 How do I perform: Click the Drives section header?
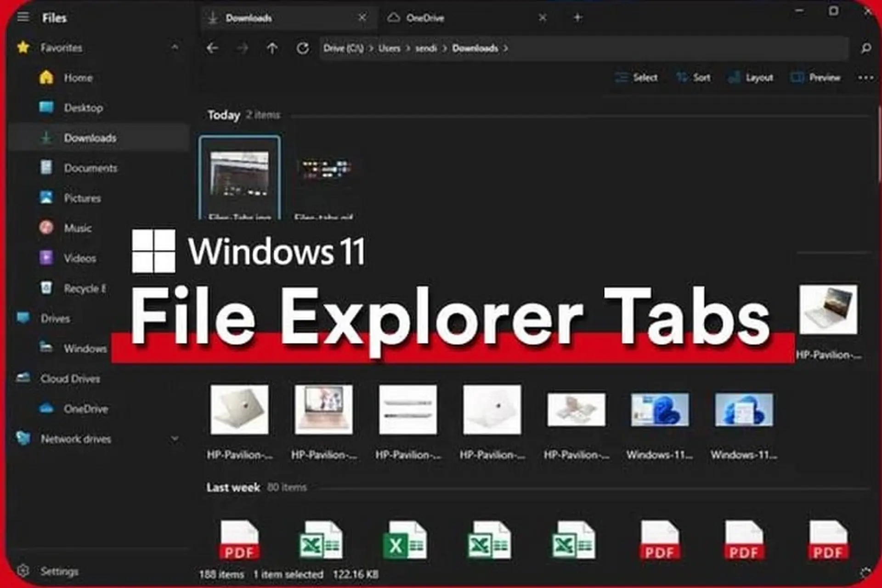point(55,318)
